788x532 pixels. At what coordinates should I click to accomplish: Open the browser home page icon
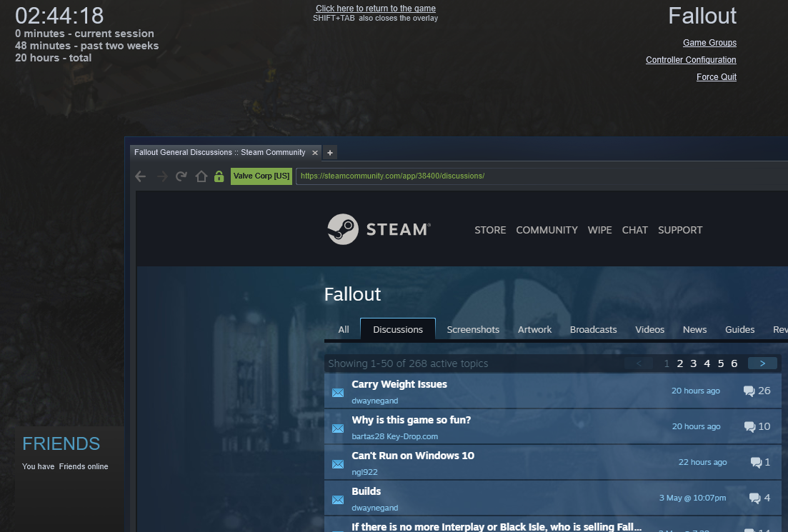pos(201,176)
